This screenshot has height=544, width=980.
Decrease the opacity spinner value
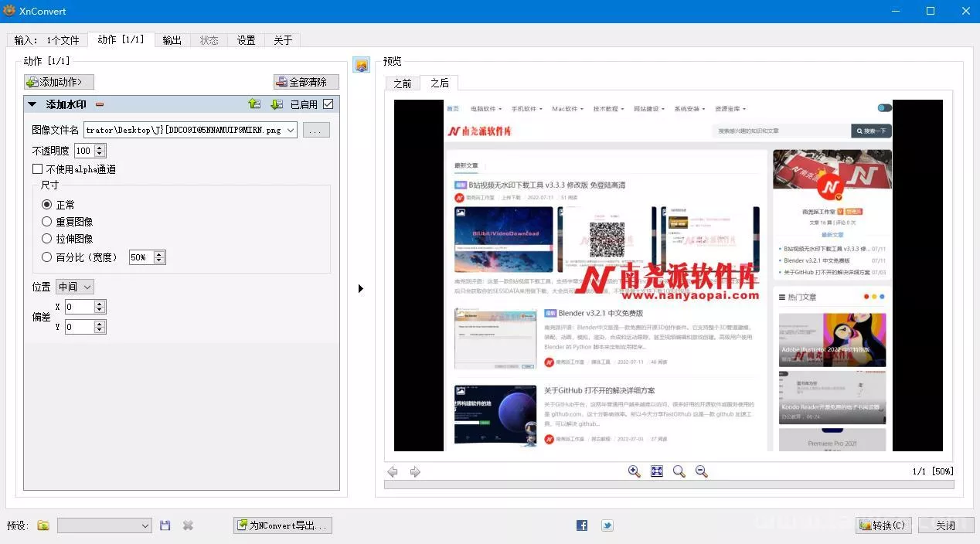tap(100, 154)
